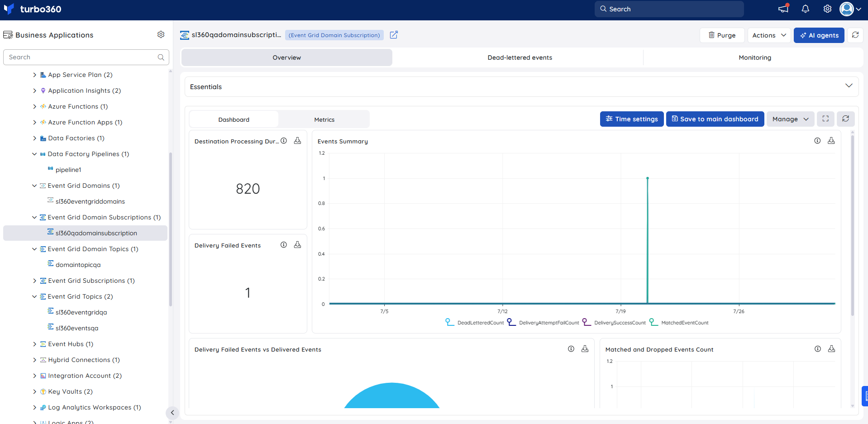Expand Key Vaults node
This screenshot has width=868, height=424.
point(34,391)
